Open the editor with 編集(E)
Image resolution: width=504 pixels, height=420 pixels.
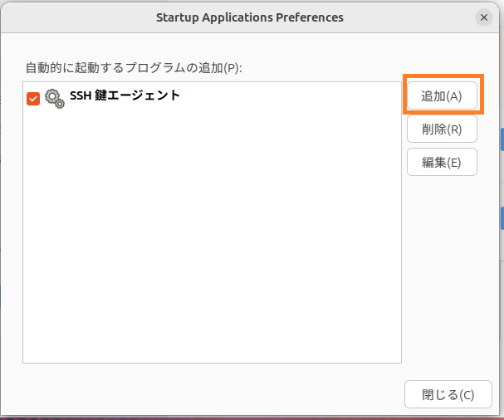[x=442, y=162]
